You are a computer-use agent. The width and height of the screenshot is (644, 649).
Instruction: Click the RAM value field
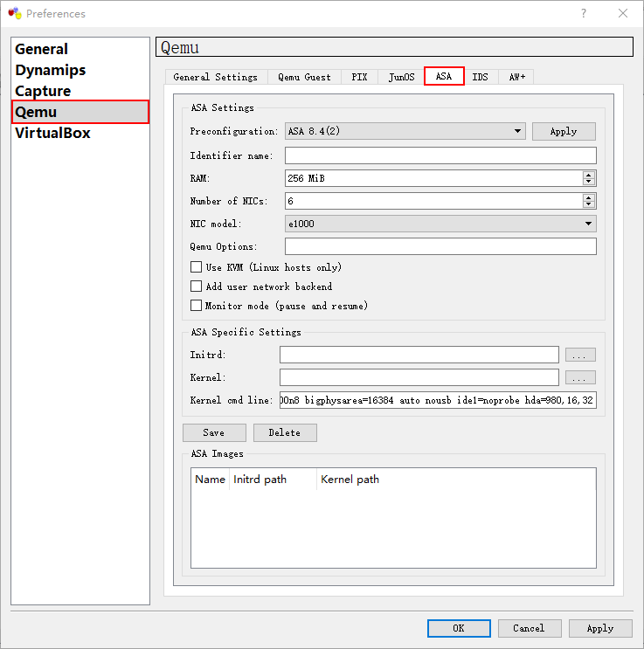tap(433, 178)
